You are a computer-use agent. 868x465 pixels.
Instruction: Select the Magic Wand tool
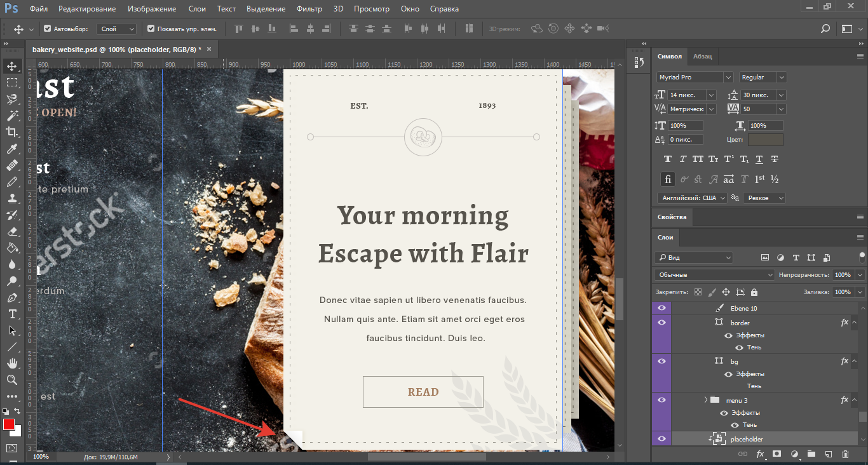tap(12, 116)
